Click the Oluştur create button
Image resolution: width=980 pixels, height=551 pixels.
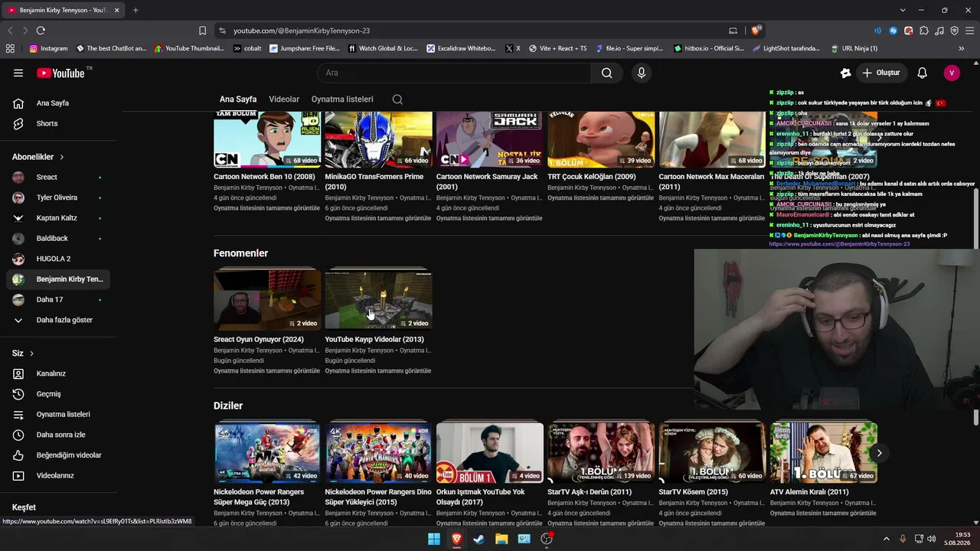tap(881, 73)
